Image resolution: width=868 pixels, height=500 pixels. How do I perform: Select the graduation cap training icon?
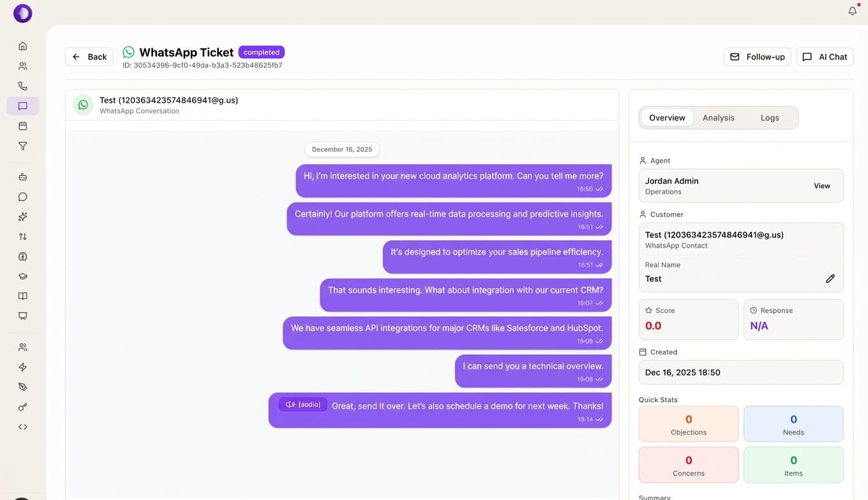click(x=22, y=276)
